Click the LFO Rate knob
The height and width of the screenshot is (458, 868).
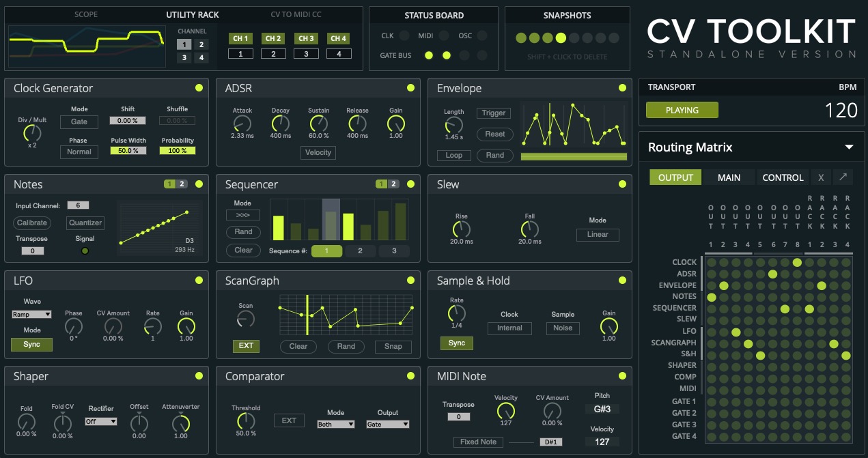153,326
